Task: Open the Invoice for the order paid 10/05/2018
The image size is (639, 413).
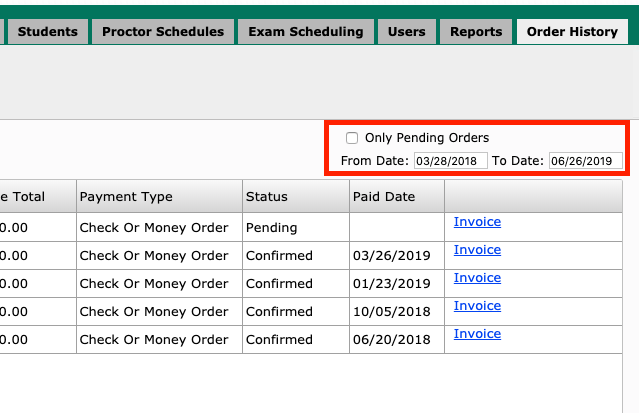Action: 477,306
